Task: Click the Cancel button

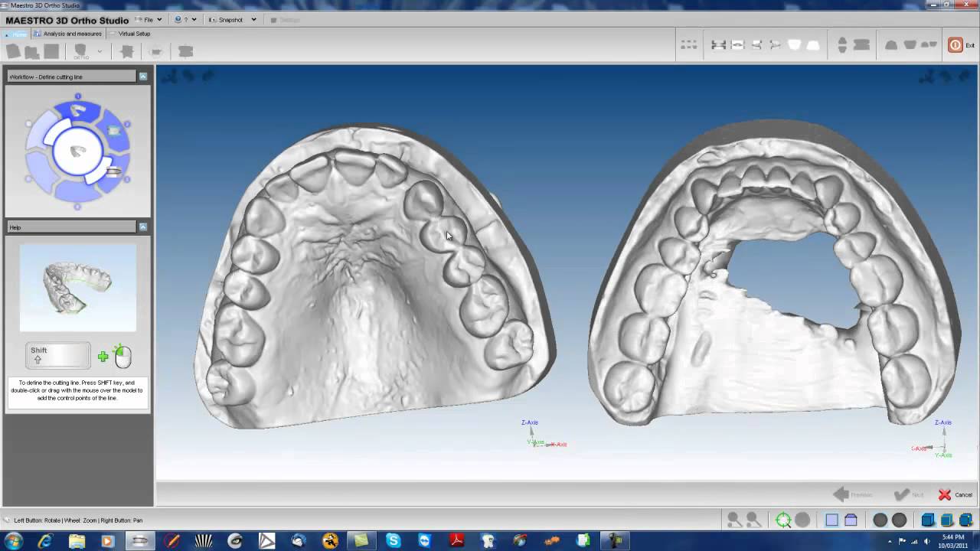Action: point(955,494)
